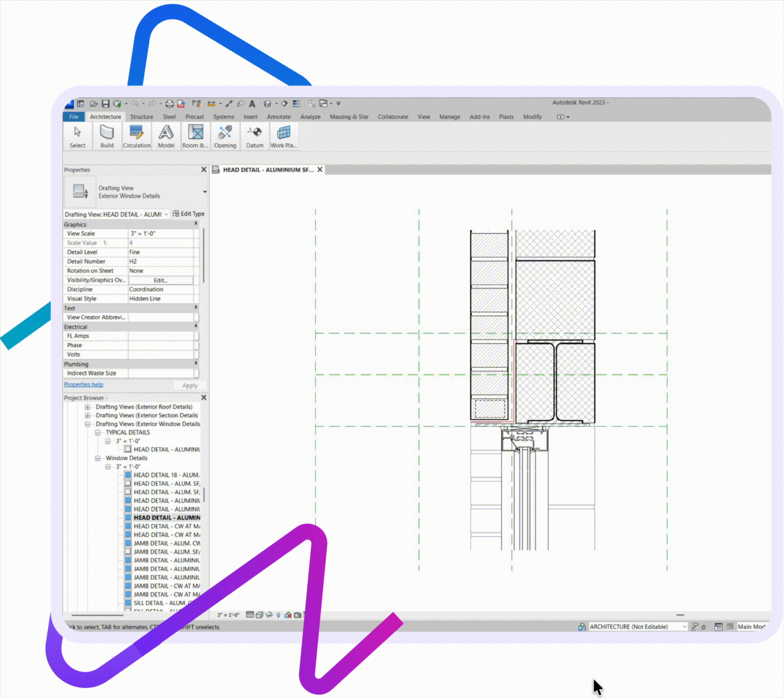Open the Properties help link
Image resolution: width=784 pixels, height=698 pixels.
[x=83, y=384]
